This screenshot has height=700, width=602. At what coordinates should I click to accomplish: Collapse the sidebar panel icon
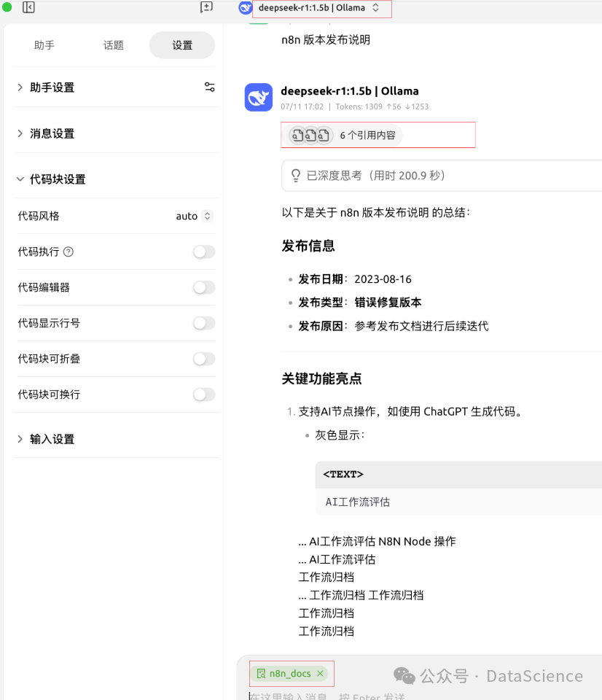pyautogui.click(x=28, y=7)
